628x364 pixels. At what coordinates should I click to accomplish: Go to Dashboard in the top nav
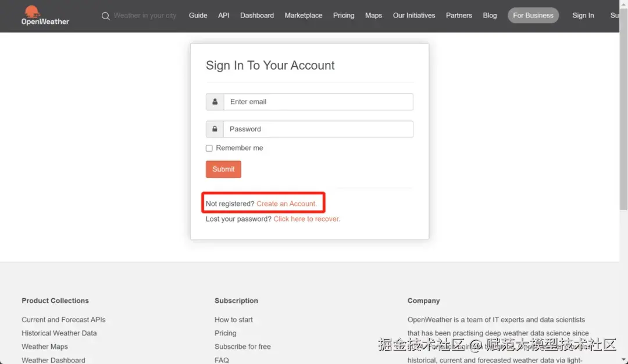tap(256, 16)
